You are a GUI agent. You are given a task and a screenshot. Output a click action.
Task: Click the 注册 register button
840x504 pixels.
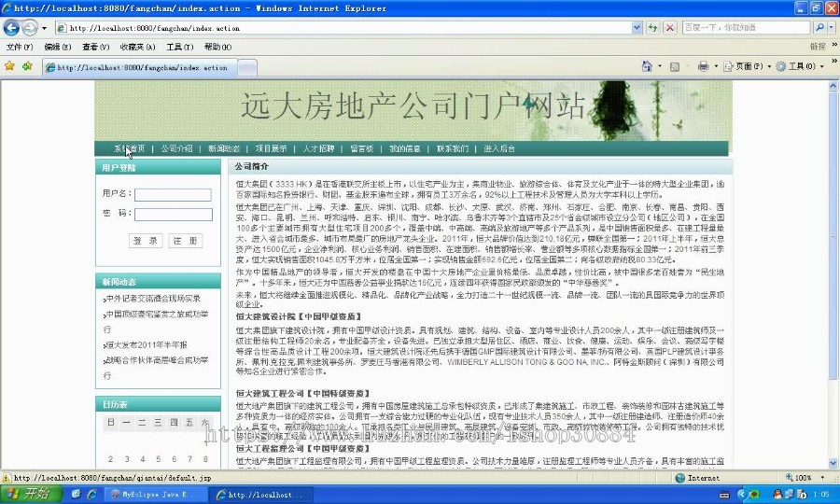tap(186, 241)
